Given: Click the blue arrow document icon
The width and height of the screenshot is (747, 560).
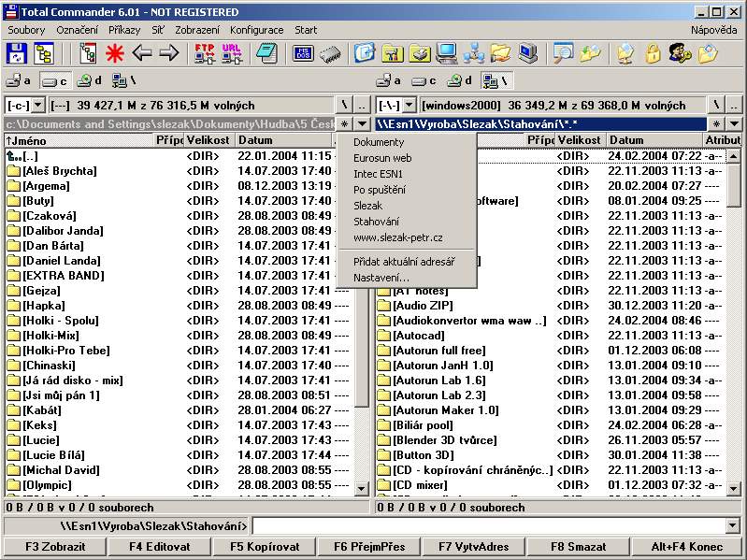Looking at the screenshot, I should (365, 53).
